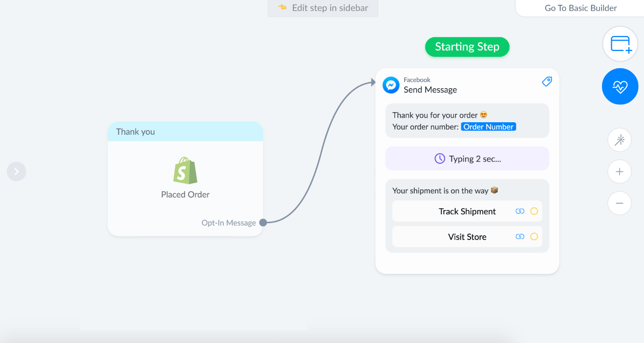644x343 pixels.
Task: Click the Opt-In Message connector dot
Action: 263,222
